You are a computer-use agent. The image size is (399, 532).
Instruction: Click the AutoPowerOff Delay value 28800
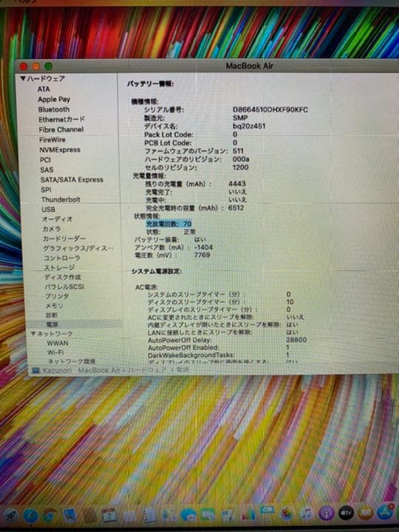(296, 340)
